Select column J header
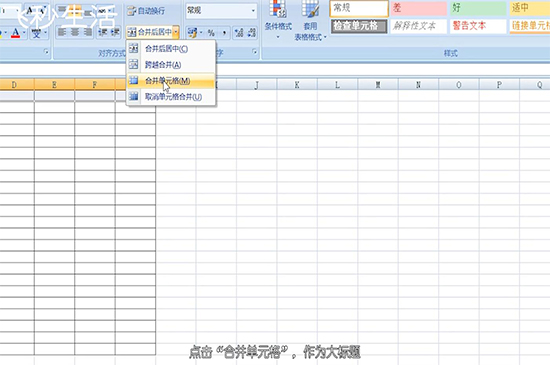The width and height of the screenshot is (550, 365). 256,85
